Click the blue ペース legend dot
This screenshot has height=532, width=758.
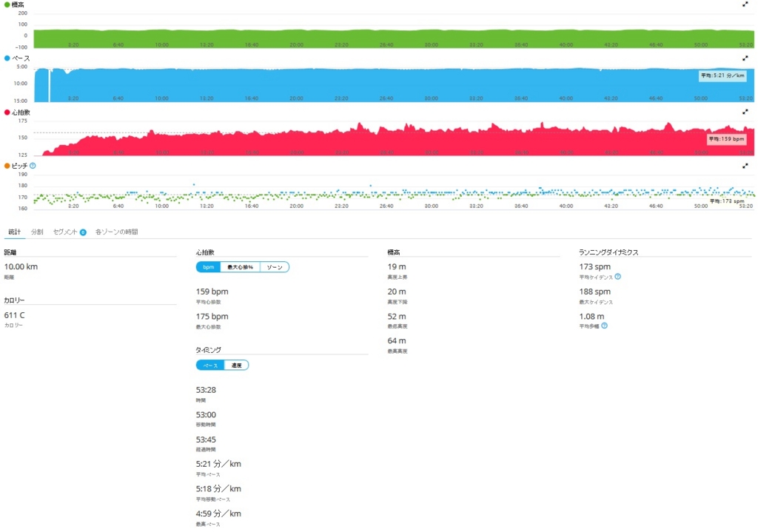pos(7,58)
